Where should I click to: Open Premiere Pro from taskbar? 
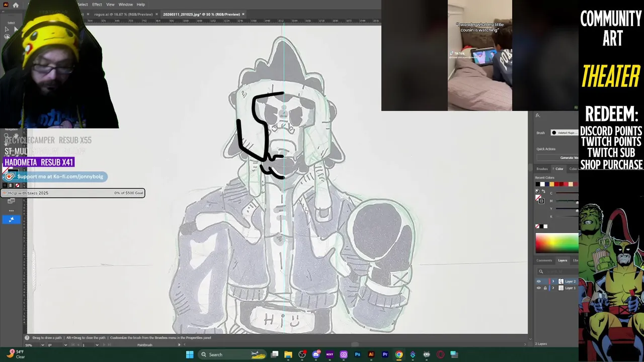tap(385, 354)
